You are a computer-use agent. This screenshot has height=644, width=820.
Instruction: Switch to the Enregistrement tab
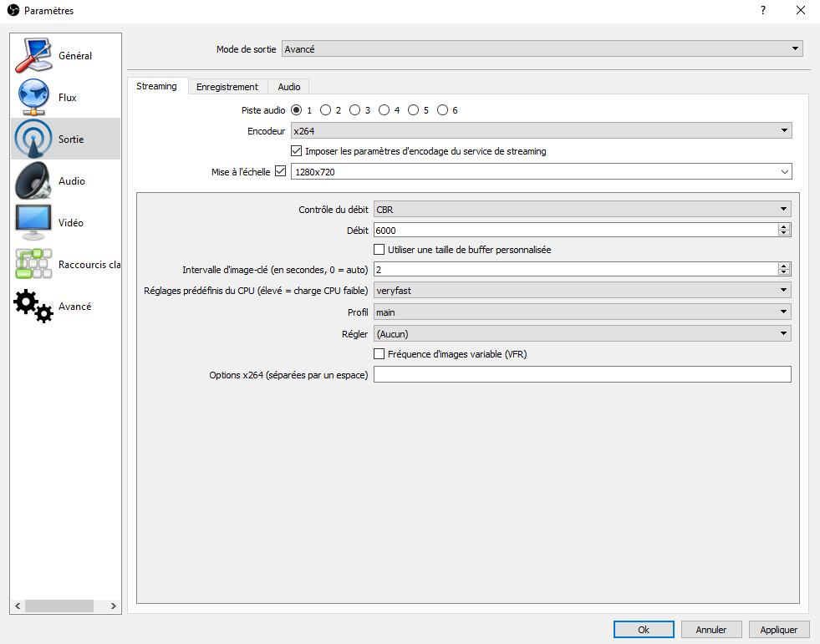coord(227,87)
